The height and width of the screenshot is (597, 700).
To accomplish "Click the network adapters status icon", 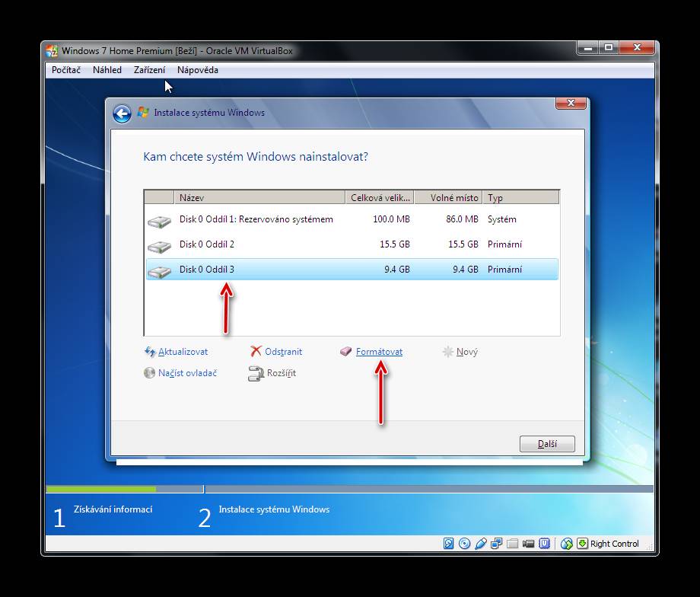I will [x=496, y=544].
